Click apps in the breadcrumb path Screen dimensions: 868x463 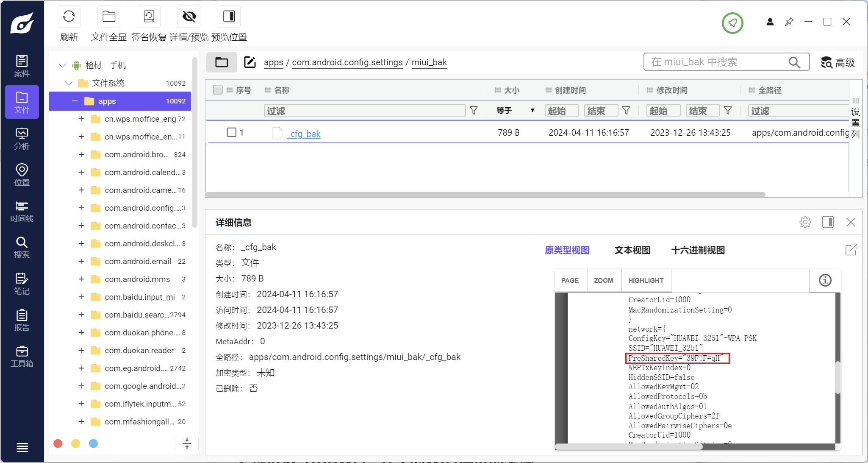tap(273, 62)
